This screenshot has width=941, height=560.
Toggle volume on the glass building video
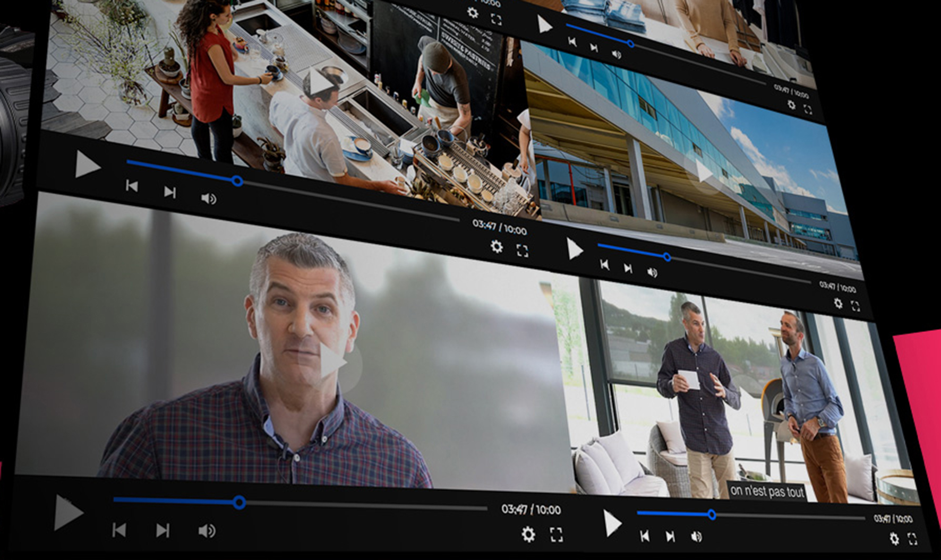click(x=652, y=272)
